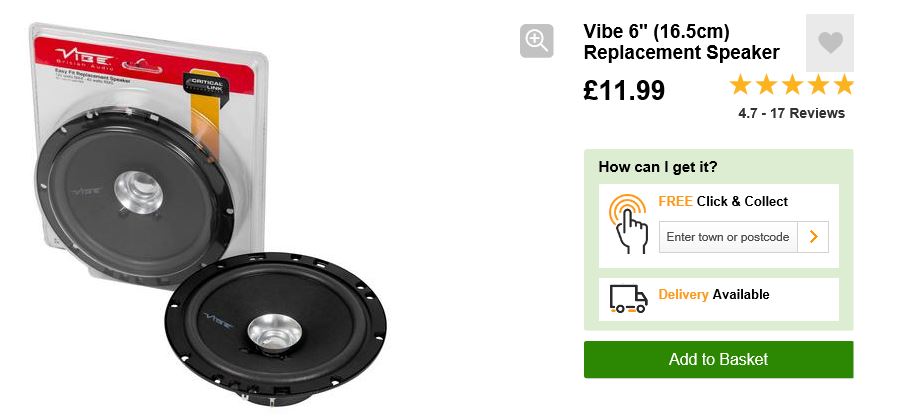Submit postcode search with orange chevron

tap(813, 237)
